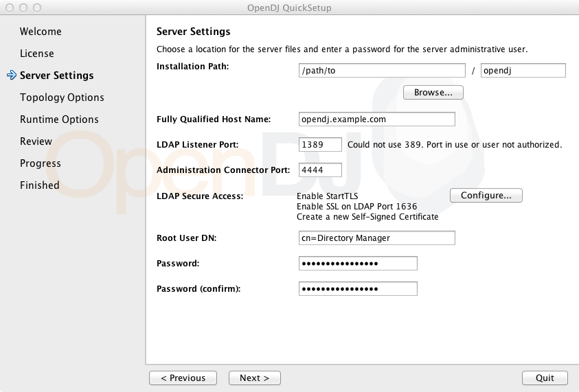Focus the Root User DN field

click(376, 238)
